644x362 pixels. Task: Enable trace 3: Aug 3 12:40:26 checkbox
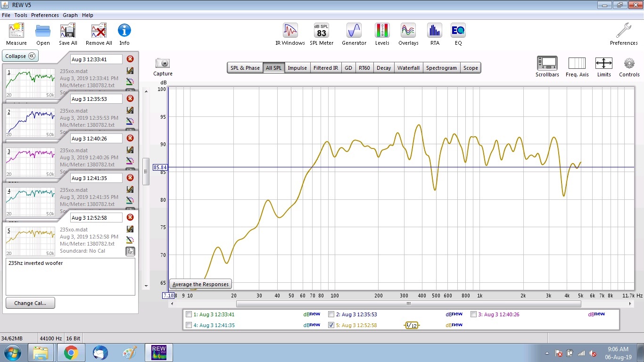[x=474, y=314]
